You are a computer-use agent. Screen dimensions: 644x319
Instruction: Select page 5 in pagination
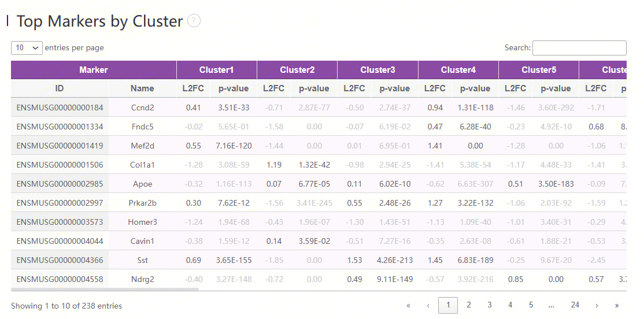click(531, 305)
